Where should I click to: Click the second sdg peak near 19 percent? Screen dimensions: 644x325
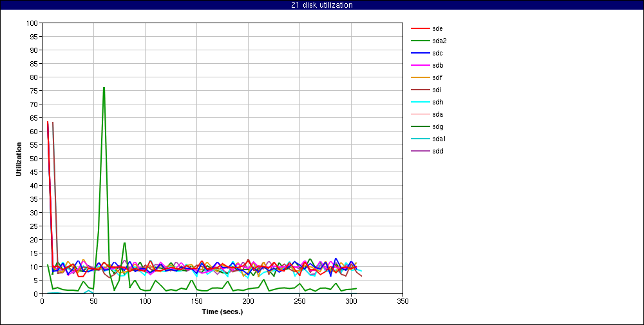[x=124, y=242]
